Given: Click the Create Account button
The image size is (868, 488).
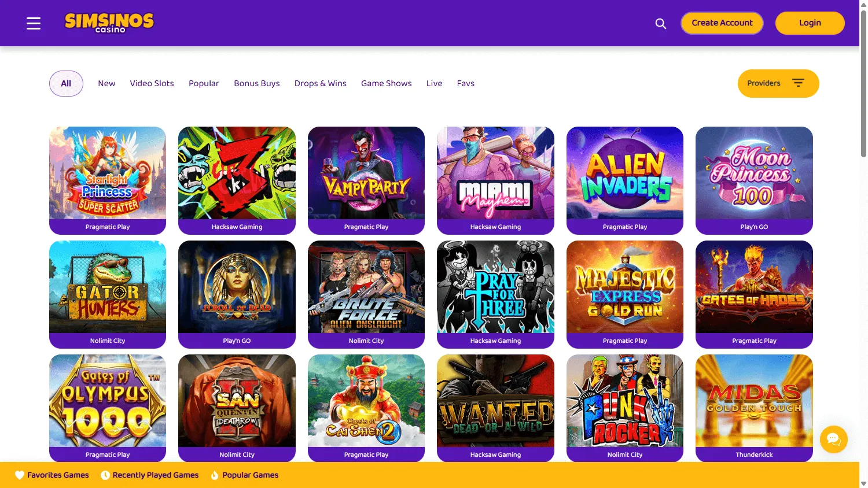Looking at the screenshot, I should click(x=722, y=23).
